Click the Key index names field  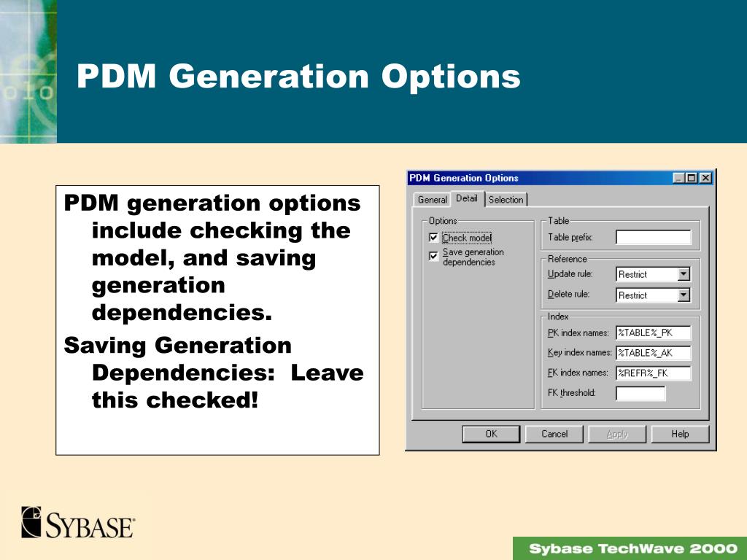point(653,353)
